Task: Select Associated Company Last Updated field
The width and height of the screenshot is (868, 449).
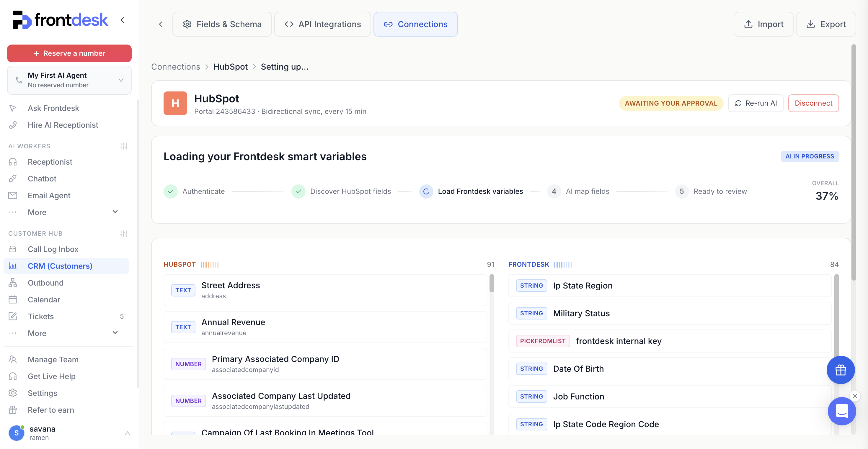Action: tap(325, 401)
